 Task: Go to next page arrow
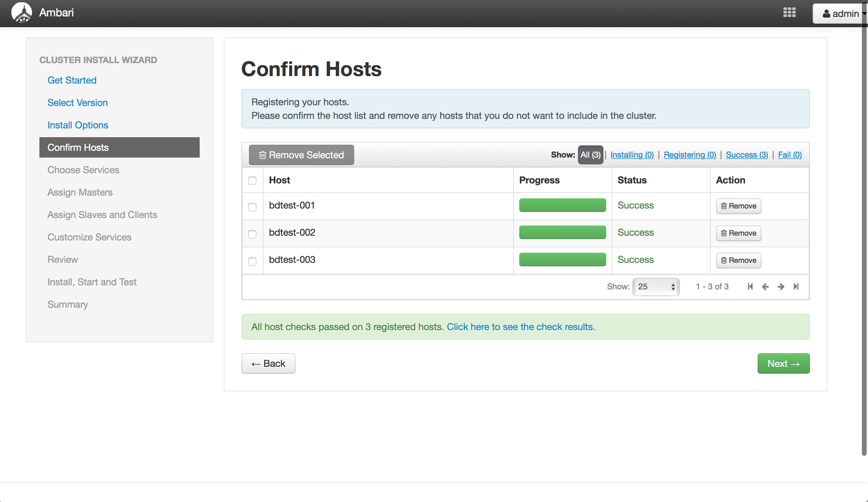[781, 287]
